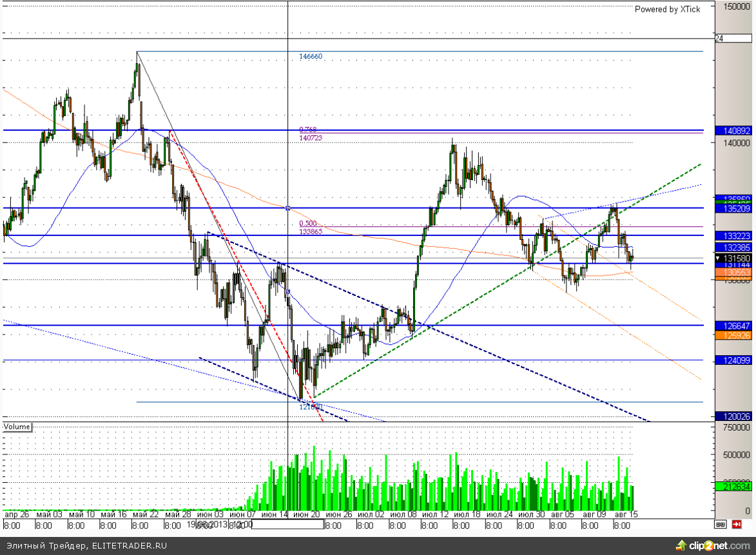
Task: Click the clip2net upload arrow logo
Action: [679, 546]
